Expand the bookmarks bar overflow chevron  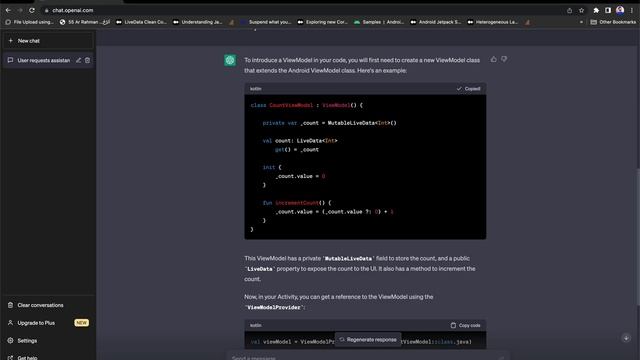[581, 22]
